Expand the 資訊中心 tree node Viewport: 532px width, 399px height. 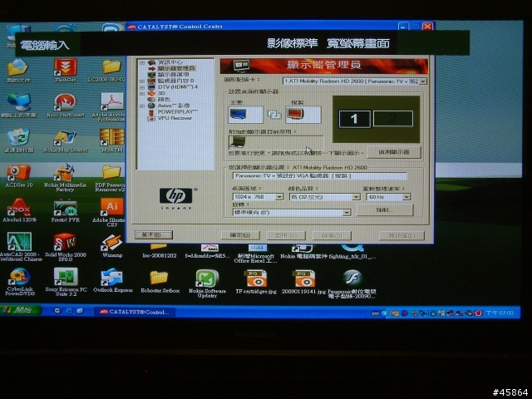click(x=142, y=62)
